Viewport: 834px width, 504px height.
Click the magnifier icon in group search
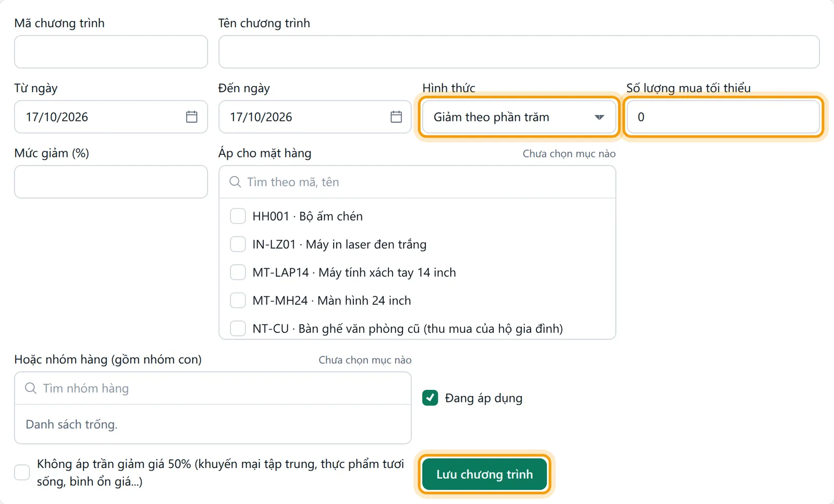point(31,388)
